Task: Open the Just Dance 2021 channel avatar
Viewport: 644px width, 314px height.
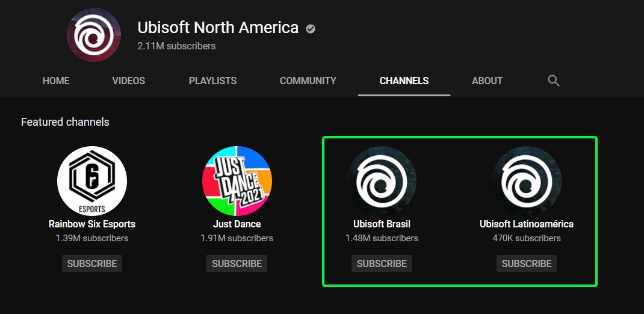Action: (x=237, y=181)
